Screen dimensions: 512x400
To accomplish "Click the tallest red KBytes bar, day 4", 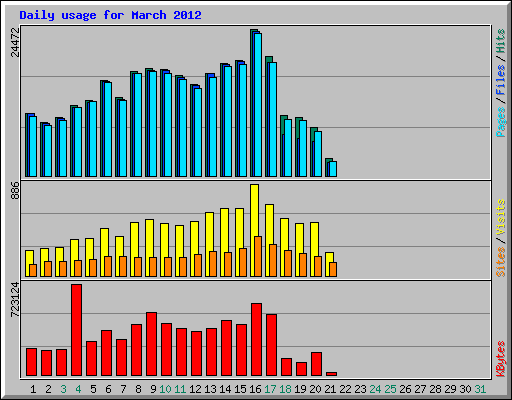I will (x=76, y=330).
